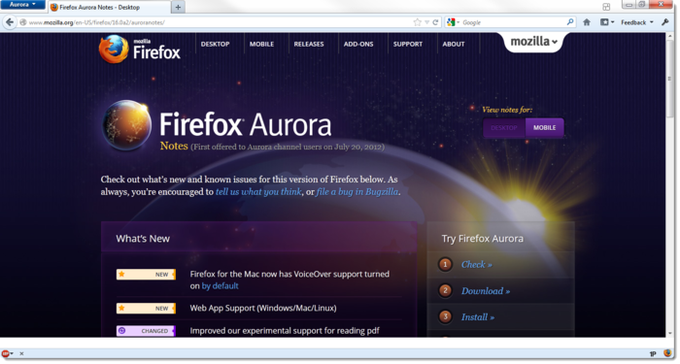
Task: Click the 'Try Firefox Aurora' heading
Action: pos(483,239)
